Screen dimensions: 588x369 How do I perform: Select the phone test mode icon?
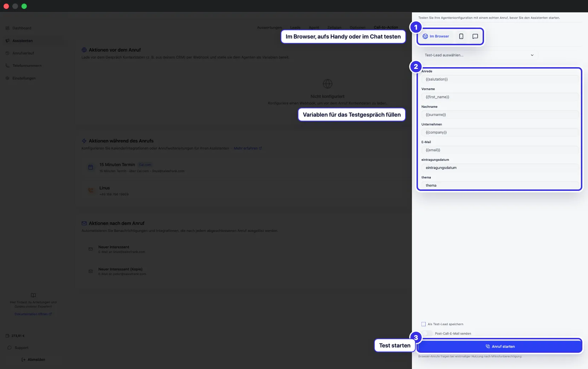[461, 36]
